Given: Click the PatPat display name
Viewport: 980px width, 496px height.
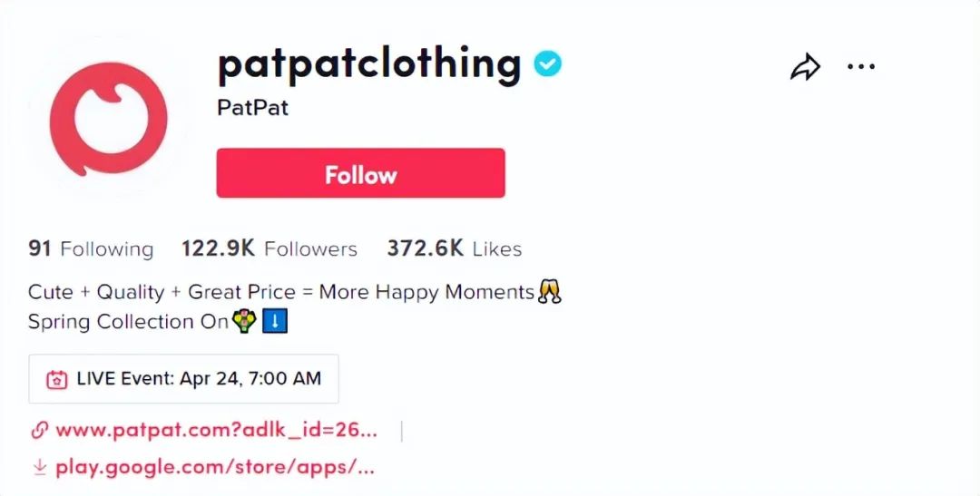Looking at the screenshot, I should [252, 107].
